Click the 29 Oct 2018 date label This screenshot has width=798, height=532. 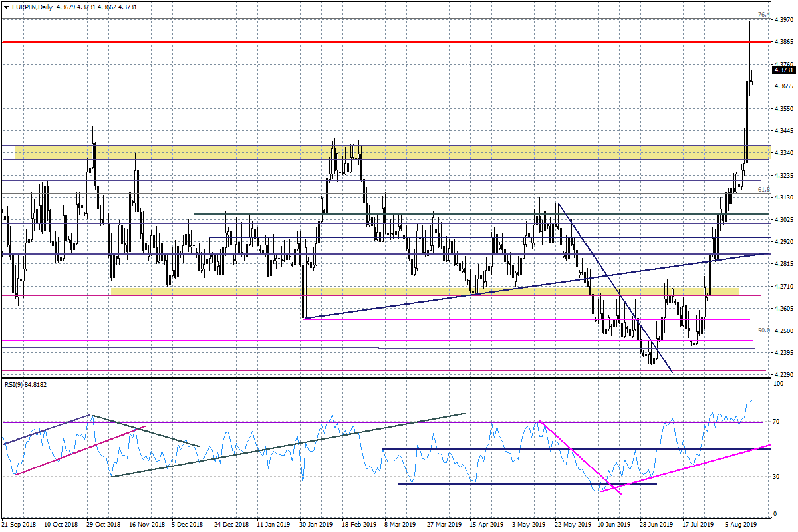104,524
